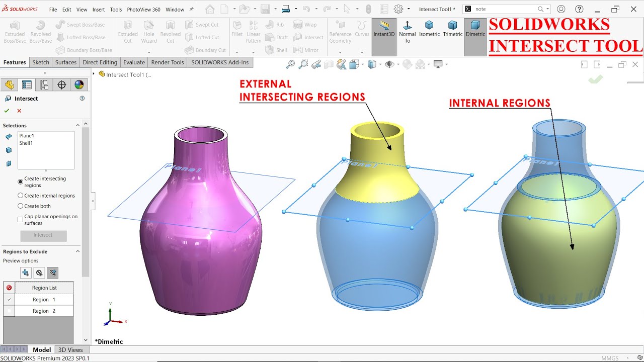Viewport: 644px width, 362px height.
Task: Click the Show both regions preview icon
Action: pos(52,273)
